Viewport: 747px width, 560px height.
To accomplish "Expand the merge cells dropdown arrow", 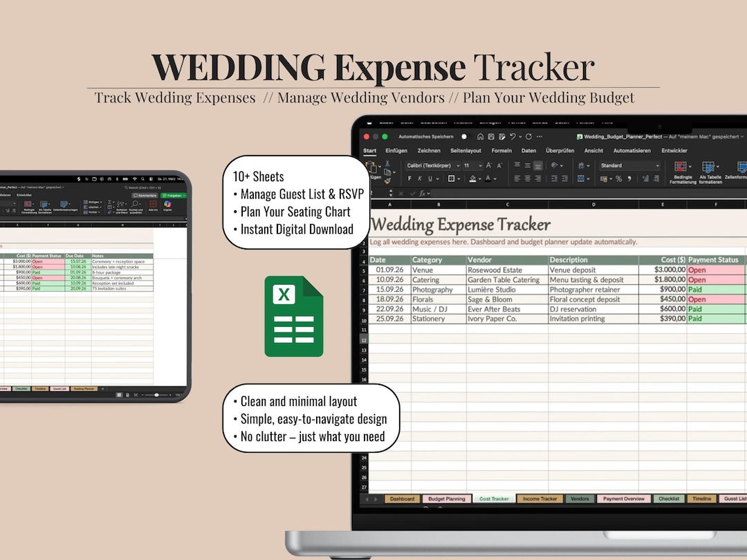I will tap(588, 179).
